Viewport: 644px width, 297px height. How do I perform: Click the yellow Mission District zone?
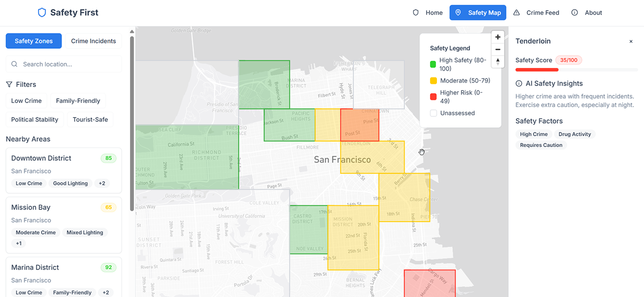(353, 239)
